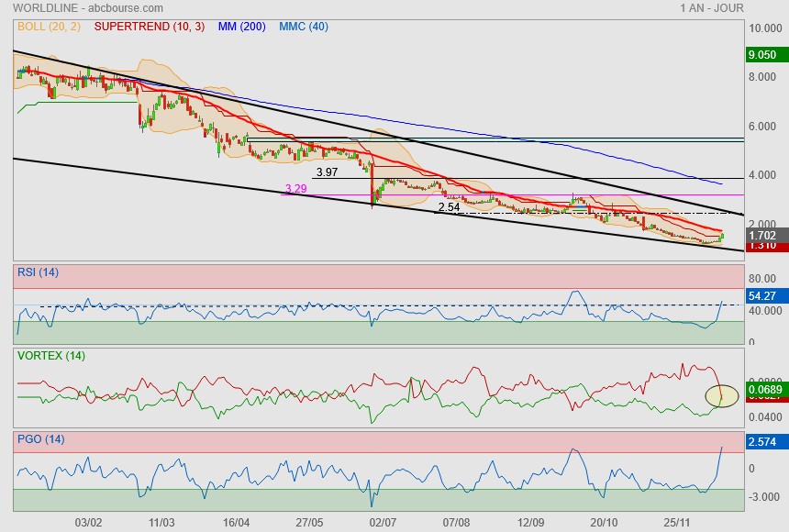789x532 pixels.
Task: Click the VORTEX (14) panel label
Action: (50, 355)
